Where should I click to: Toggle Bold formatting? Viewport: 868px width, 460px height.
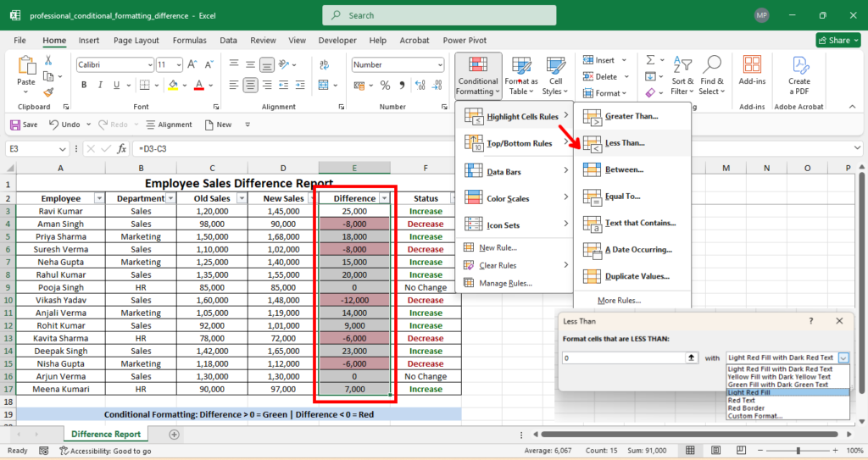(84, 85)
